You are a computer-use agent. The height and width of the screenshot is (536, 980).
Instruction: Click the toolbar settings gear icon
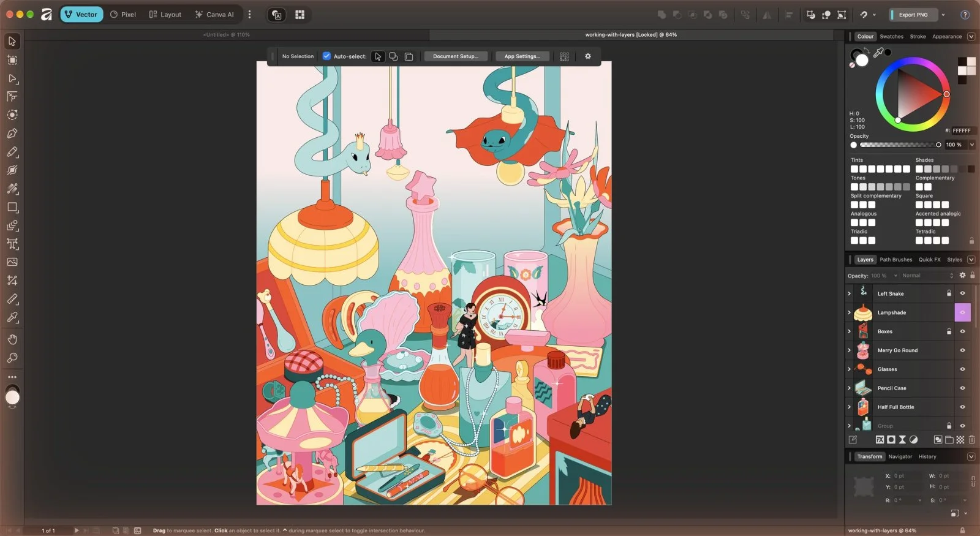pyautogui.click(x=588, y=56)
